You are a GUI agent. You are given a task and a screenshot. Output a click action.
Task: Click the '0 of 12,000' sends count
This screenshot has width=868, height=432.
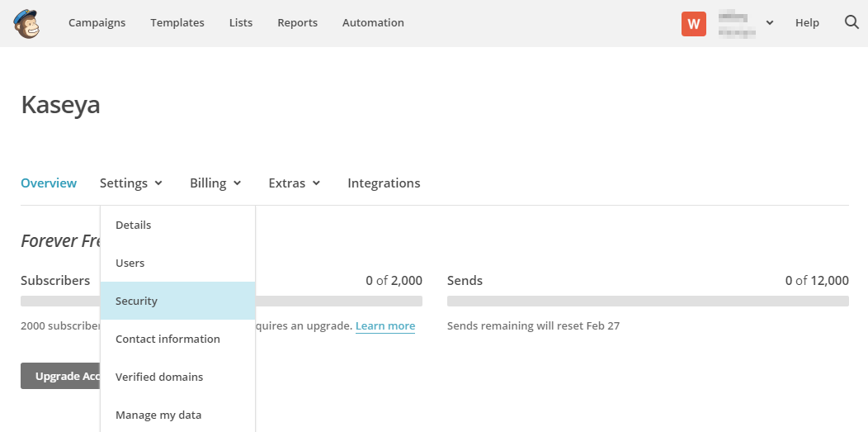(x=817, y=280)
